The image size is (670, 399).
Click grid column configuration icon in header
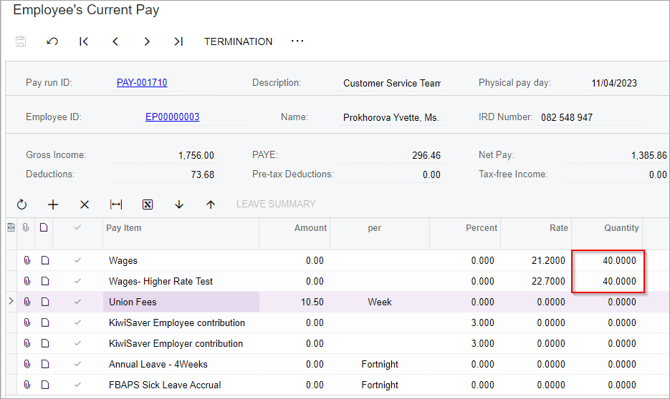[x=11, y=228]
